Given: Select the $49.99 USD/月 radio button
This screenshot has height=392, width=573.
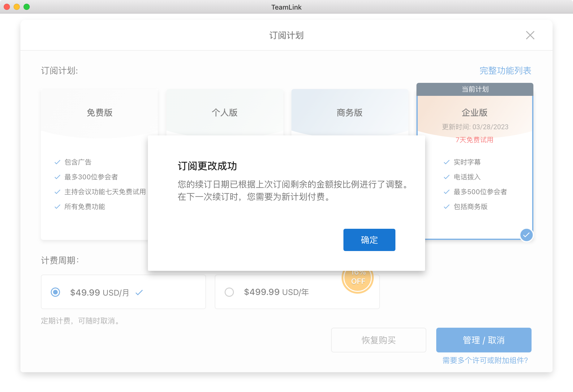Looking at the screenshot, I should (x=55, y=292).
